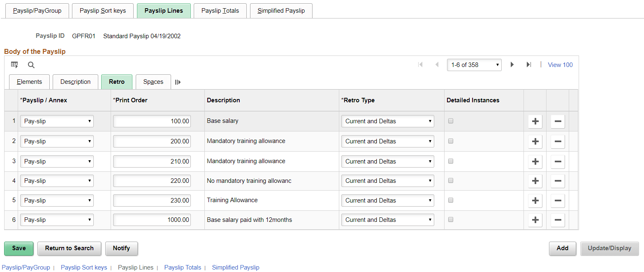The image size is (644, 272).
Task: Switch to the Payslip Totals tab
Action: (x=220, y=11)
